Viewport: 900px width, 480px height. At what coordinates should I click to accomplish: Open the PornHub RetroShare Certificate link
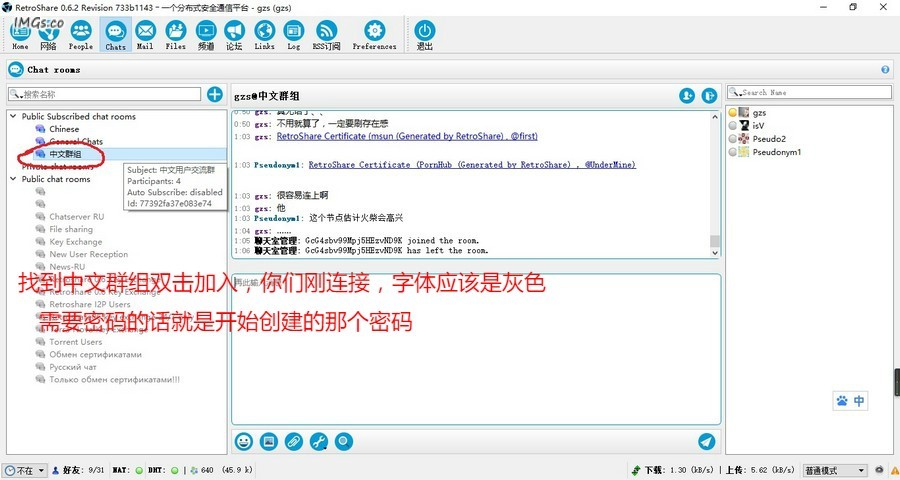472,165
